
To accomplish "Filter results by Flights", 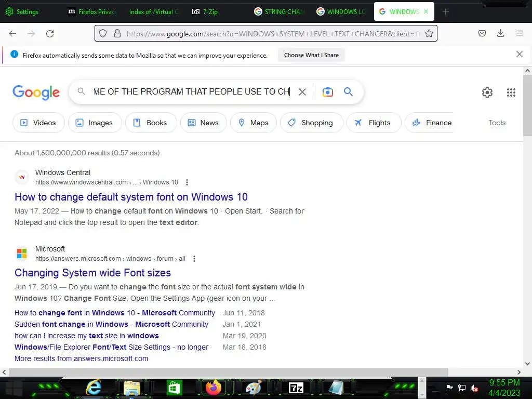I will (374, 123).
